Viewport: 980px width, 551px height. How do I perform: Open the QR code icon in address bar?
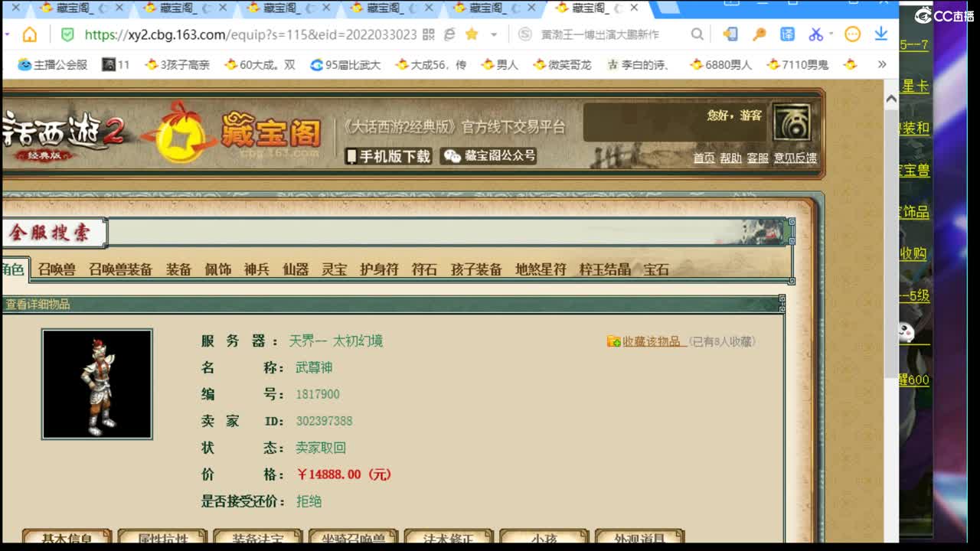[x=428, y=34]
